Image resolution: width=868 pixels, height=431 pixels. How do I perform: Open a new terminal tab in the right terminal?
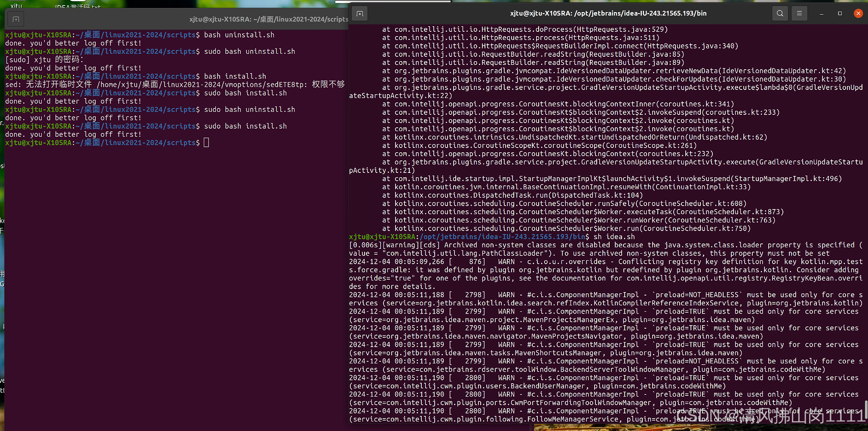360,13
